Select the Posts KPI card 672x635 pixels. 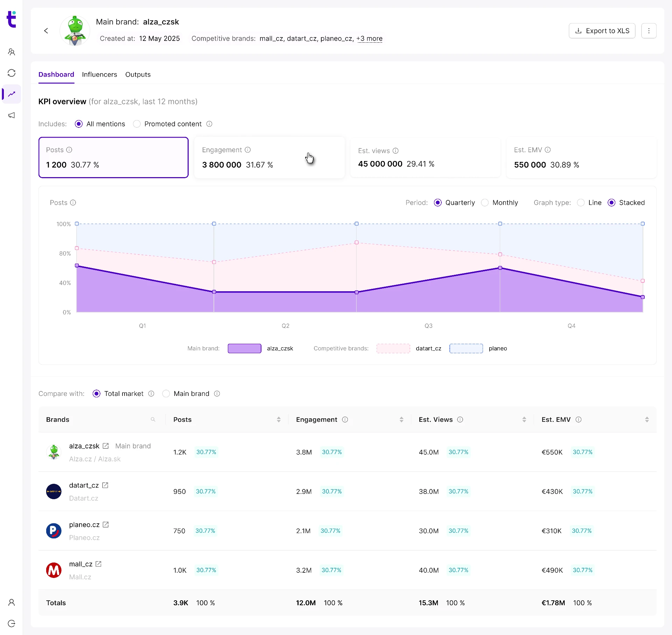click(113, 158)
